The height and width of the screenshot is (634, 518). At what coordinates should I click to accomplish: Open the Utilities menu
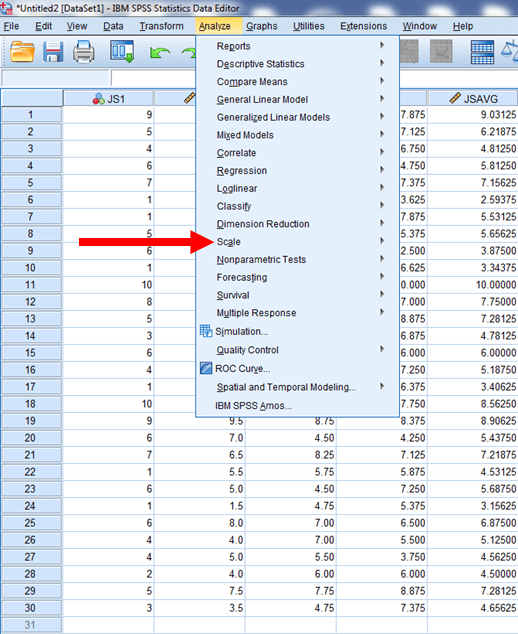[x=309, y=26]
